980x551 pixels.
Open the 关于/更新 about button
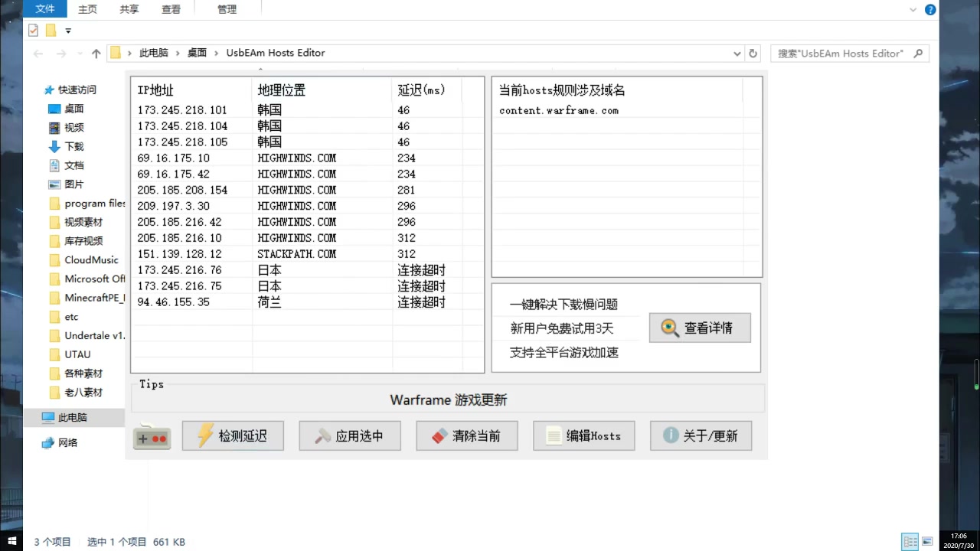coord(701,435)
